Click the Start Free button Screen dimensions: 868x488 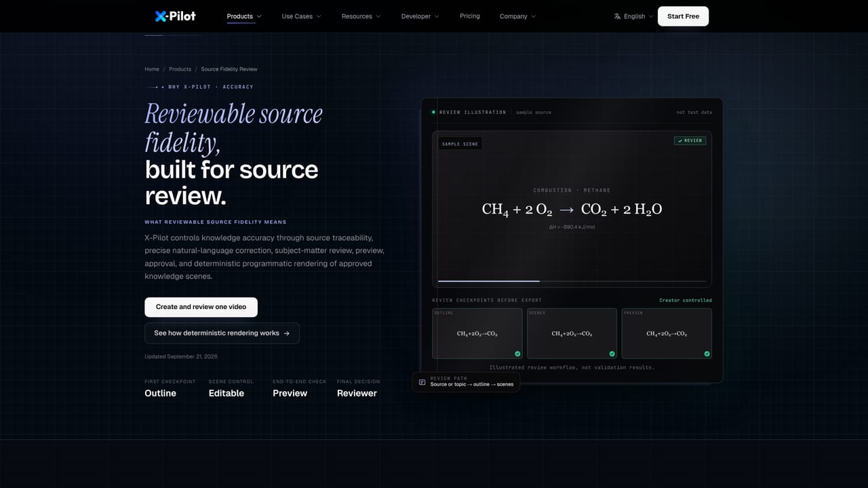tap(683, 16)
